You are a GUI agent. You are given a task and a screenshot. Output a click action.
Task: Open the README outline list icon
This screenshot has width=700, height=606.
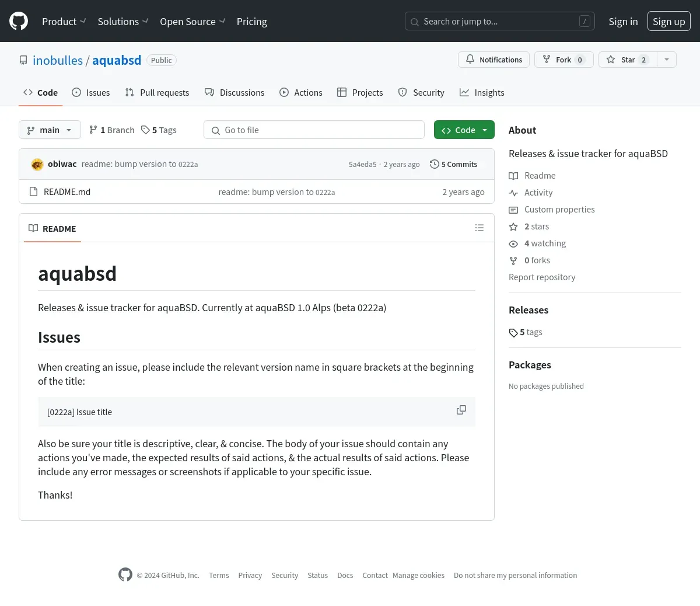coord(480,228)
